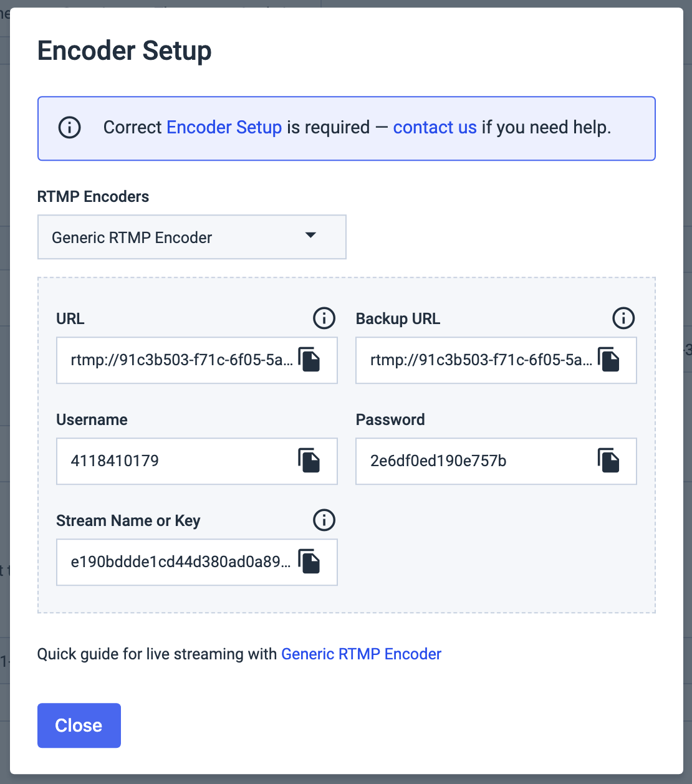Click the contact us link

tap(435, 127)
